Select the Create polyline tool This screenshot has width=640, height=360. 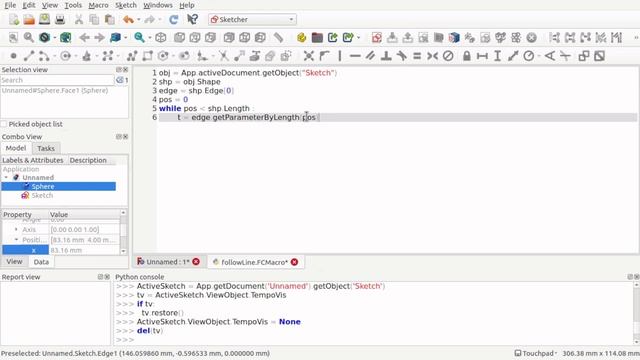132,56
